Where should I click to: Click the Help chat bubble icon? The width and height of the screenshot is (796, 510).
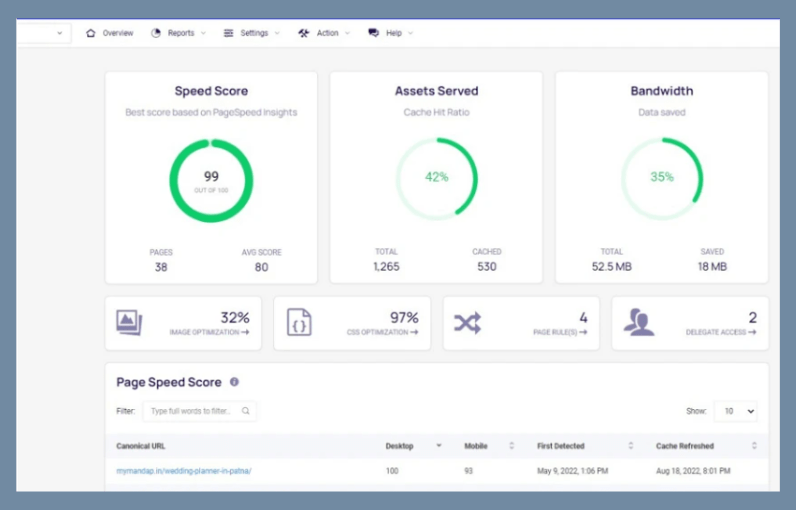click(374, 33)
